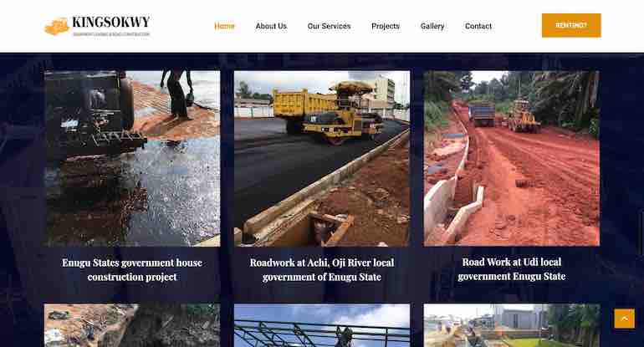644x347 pixels.
Task: Select Contact in the navigation bar
Action: pos(478,26)
